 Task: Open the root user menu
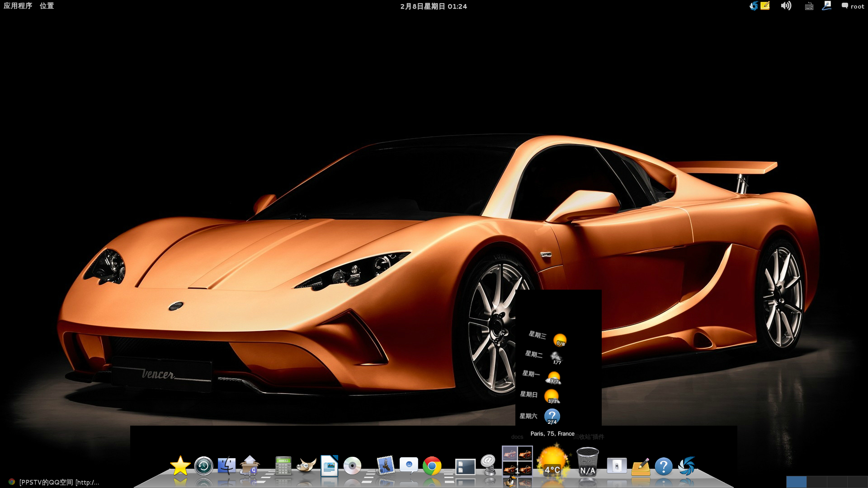click(x=853, y=6)
